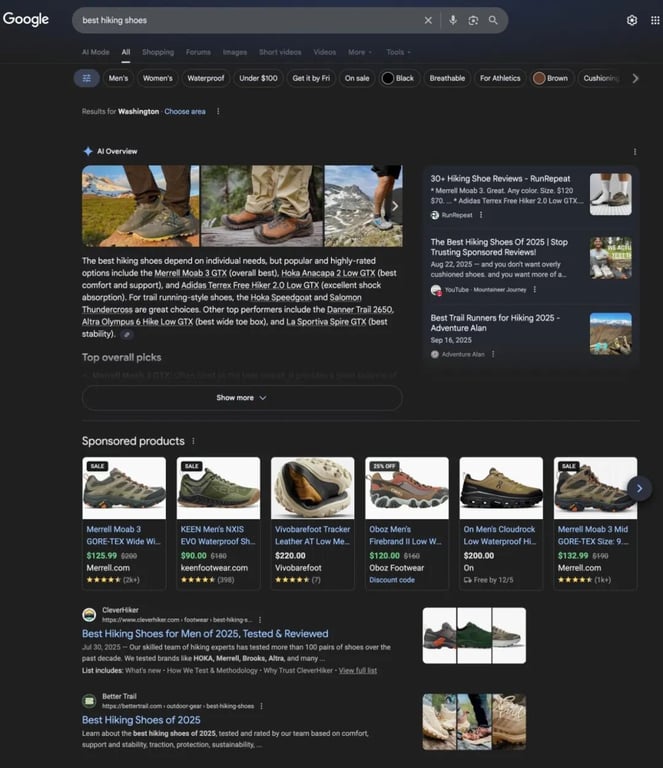Click the Better Trail site favicon
This screenshot has width=663, height=768.
pyautogui.click(x=89, y=701)
